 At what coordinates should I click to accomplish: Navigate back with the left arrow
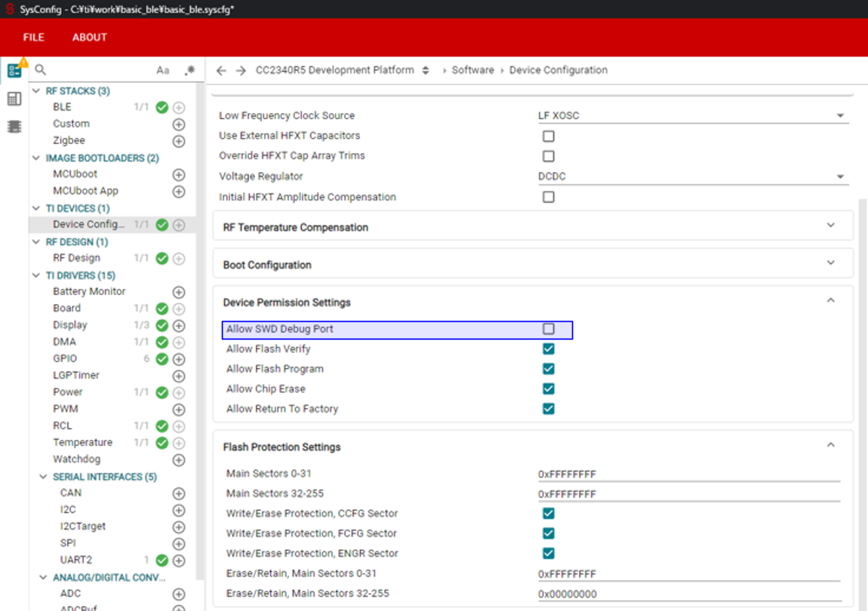(221, 70)
